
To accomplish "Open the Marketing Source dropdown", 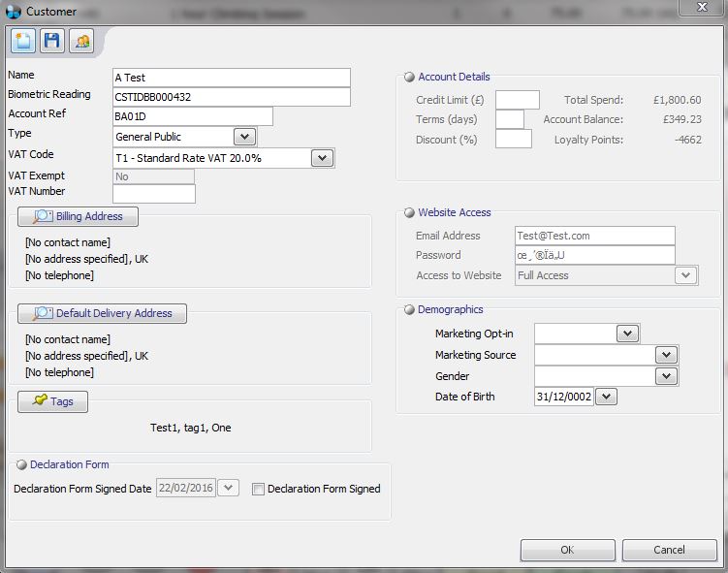I will (x=666, y=355).
